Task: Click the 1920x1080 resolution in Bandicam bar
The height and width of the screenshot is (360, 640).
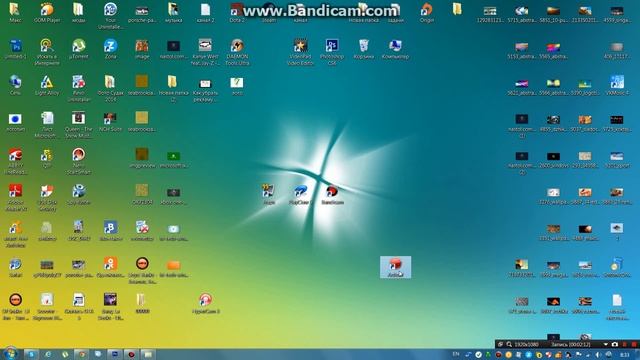Action: pos(527,344)
